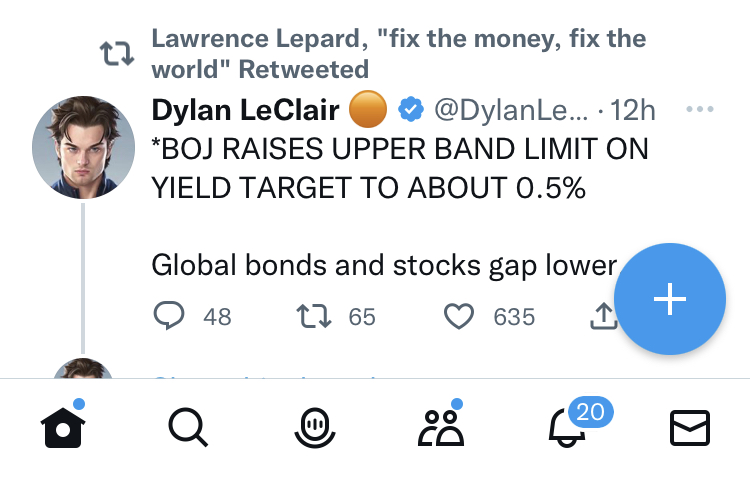Image resolution: width=750 pixels, height=477 pixels.
Task: Open the tweet text about BOJ
Action: tap(400, 168)
